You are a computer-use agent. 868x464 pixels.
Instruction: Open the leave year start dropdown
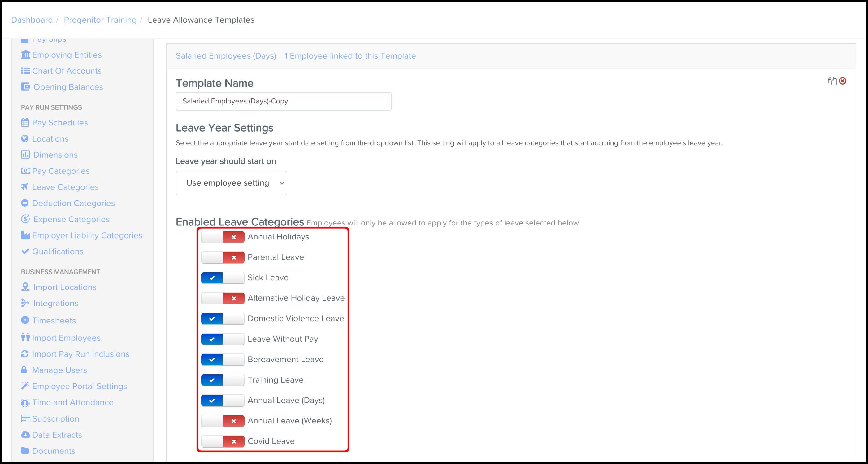coord(231,183)
